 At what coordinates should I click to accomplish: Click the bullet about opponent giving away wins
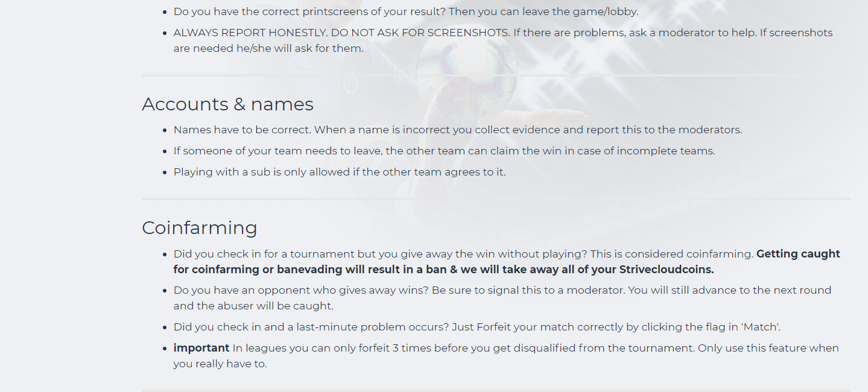[x=502, y=290]
